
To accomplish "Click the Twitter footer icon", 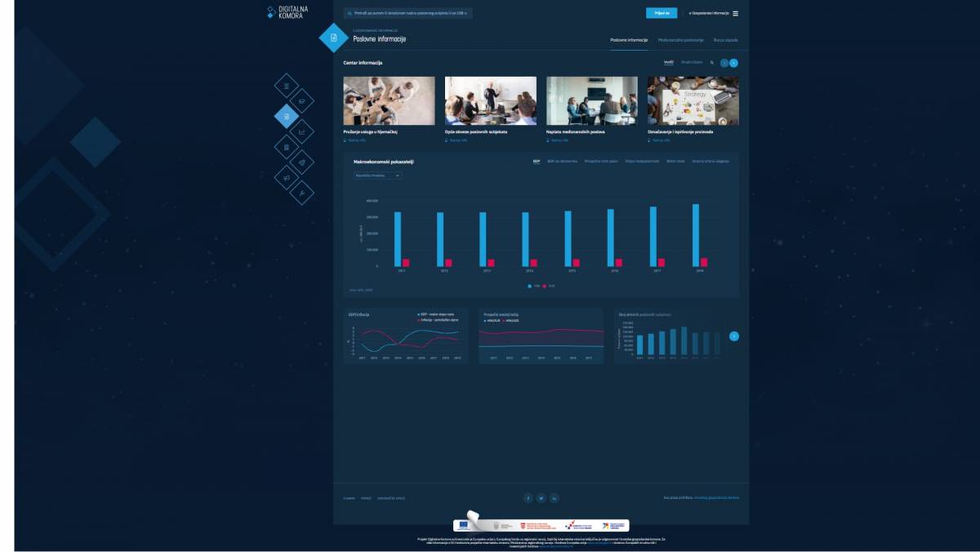I will tap(541, 498).
